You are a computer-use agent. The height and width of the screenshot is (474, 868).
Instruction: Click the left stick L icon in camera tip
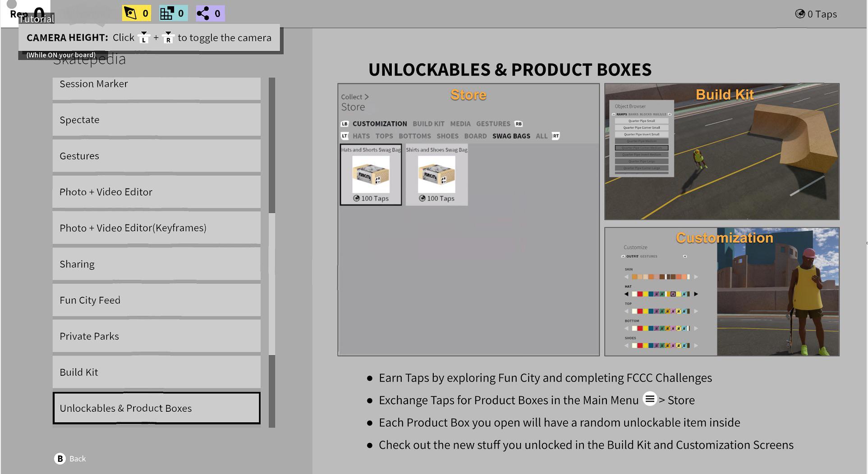tap(144, 37)
